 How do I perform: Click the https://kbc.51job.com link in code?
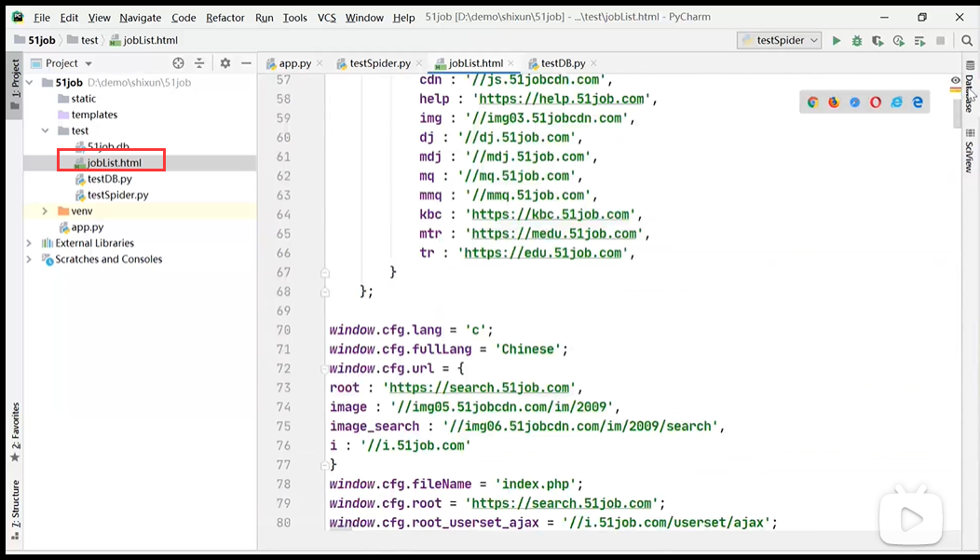tap(550, 214)
